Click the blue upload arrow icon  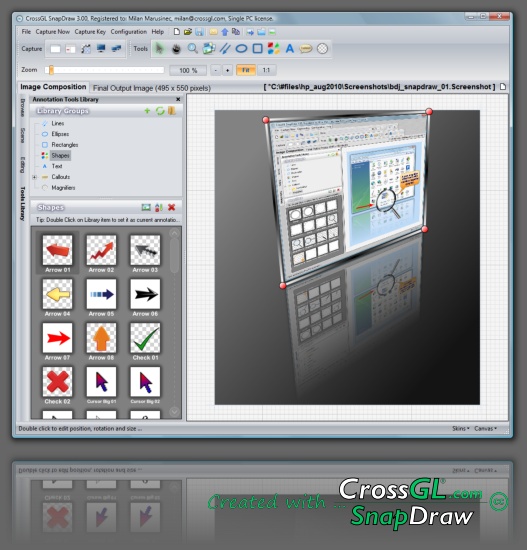point(225,32)
